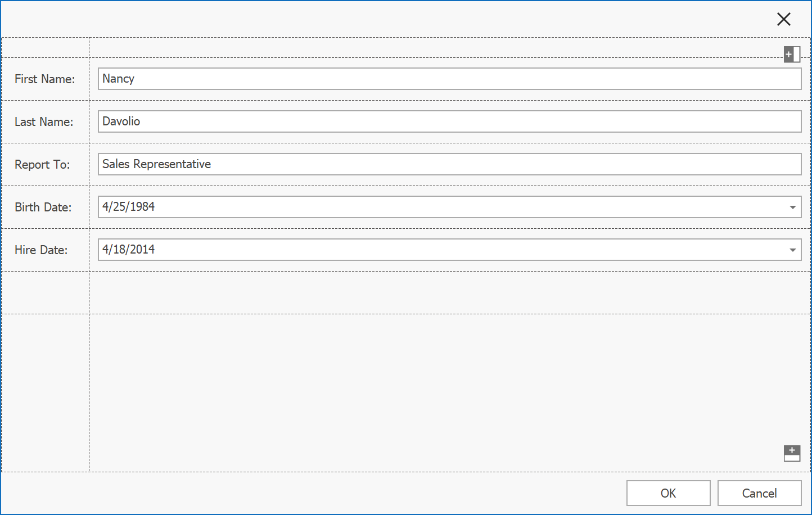Click the add column icon
Screen dimensions: 812x515
[x=792, y=55]
